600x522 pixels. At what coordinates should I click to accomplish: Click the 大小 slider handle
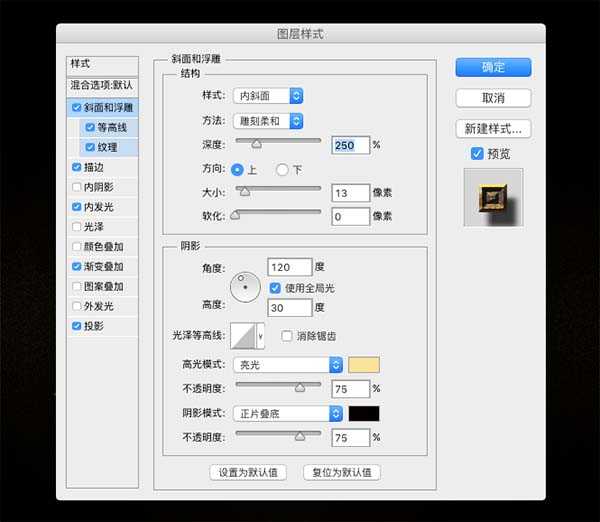click(245, 191)
